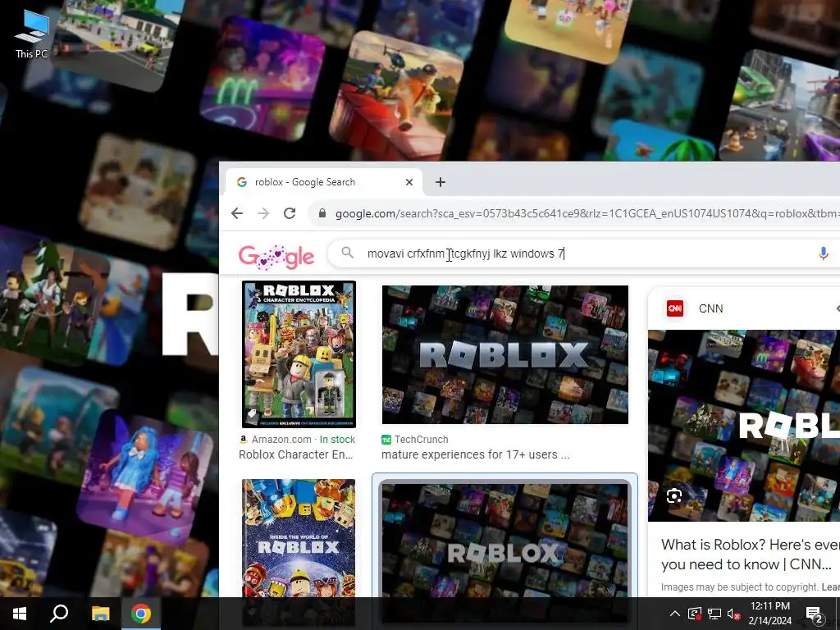Click TechCrunch source link
Viewport: 840px width, 630px height.
pos(421,440)
